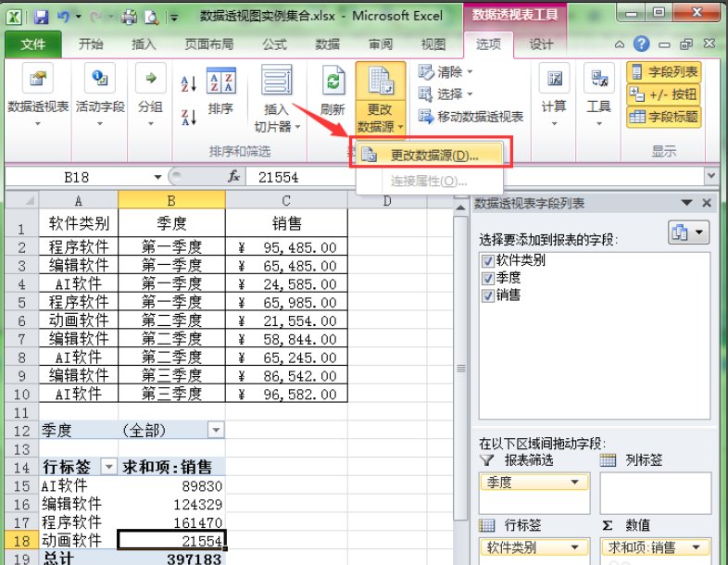Open the 行标签 filter dropdown arrow
Screen dimensions: 728x565
[x=108, y=466]
